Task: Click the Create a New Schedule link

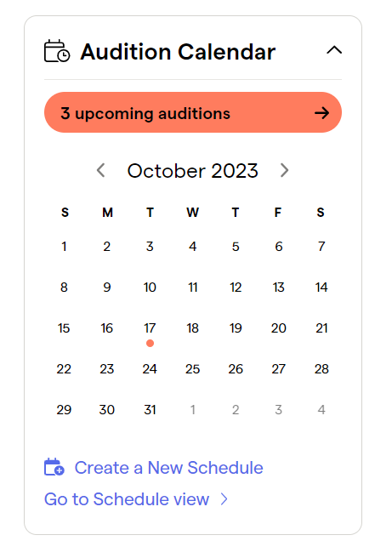Action: click(x=168, y=468)
